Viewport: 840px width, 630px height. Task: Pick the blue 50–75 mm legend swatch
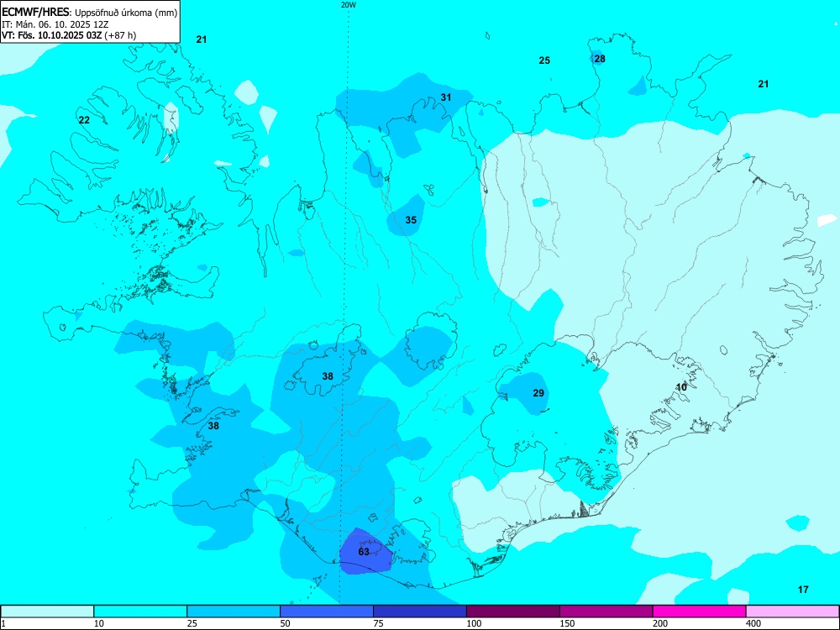(x=327, y=612)
